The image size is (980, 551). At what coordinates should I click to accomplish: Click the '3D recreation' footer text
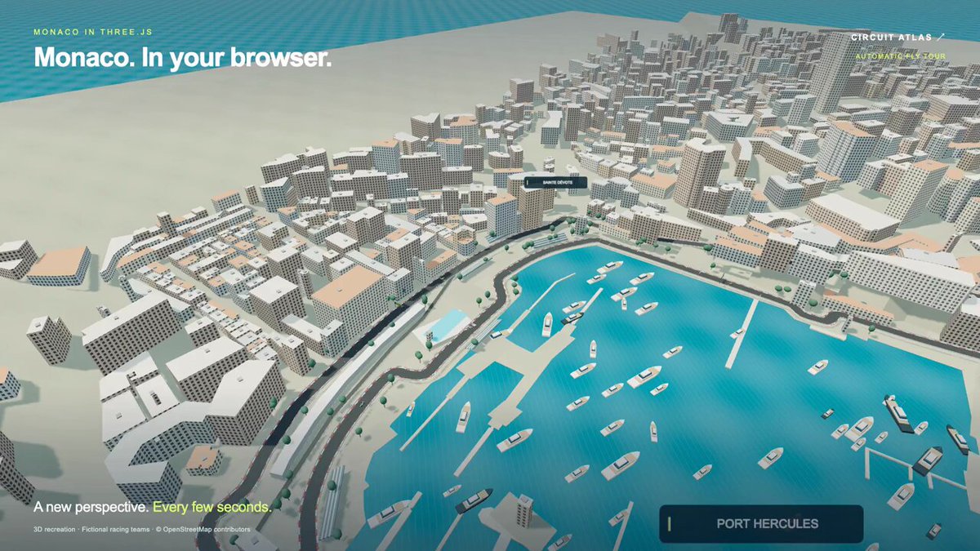(54, 529)
